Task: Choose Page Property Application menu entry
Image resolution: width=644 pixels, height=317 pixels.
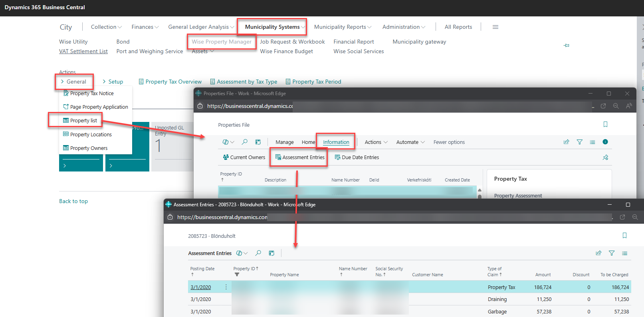Action: point(96,107)
